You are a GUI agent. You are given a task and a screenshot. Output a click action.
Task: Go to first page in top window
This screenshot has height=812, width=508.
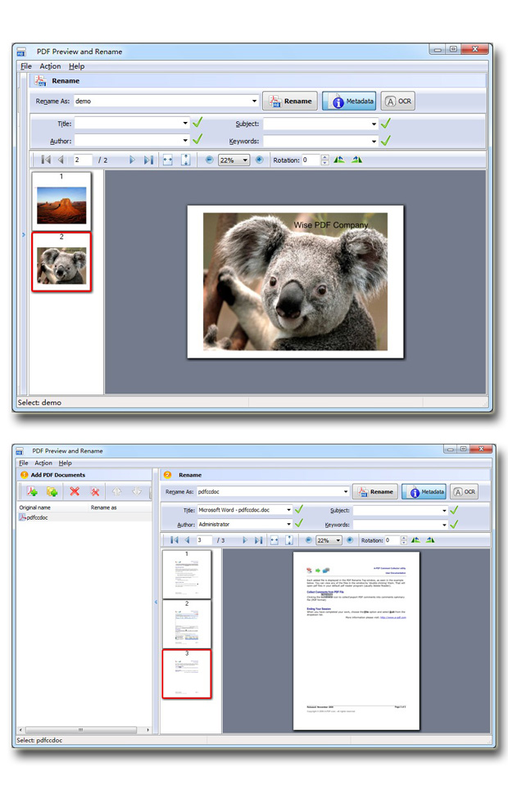pos(46,160)
